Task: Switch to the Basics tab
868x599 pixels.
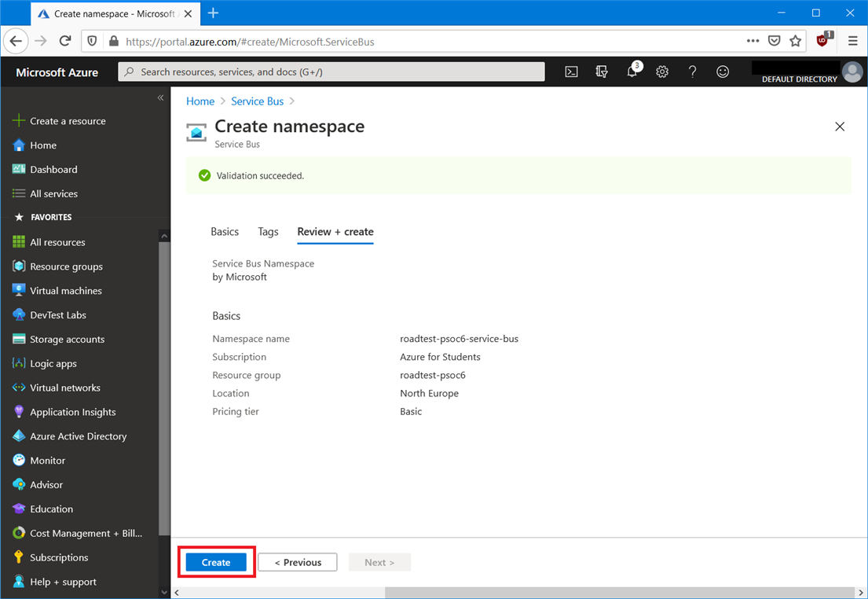Action: [x=225, y=232]
